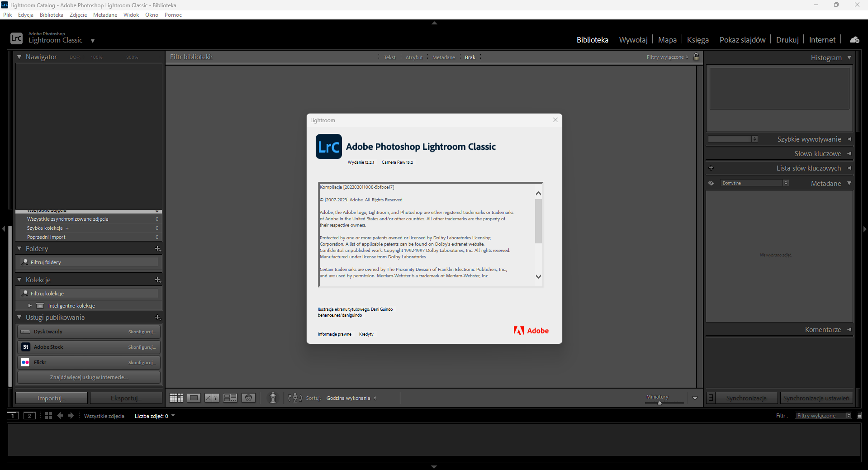Viewport: 868px width, 470px height.
Task: Toggle the A-Z sort direction icon
Action: click(x=295, y=398)
